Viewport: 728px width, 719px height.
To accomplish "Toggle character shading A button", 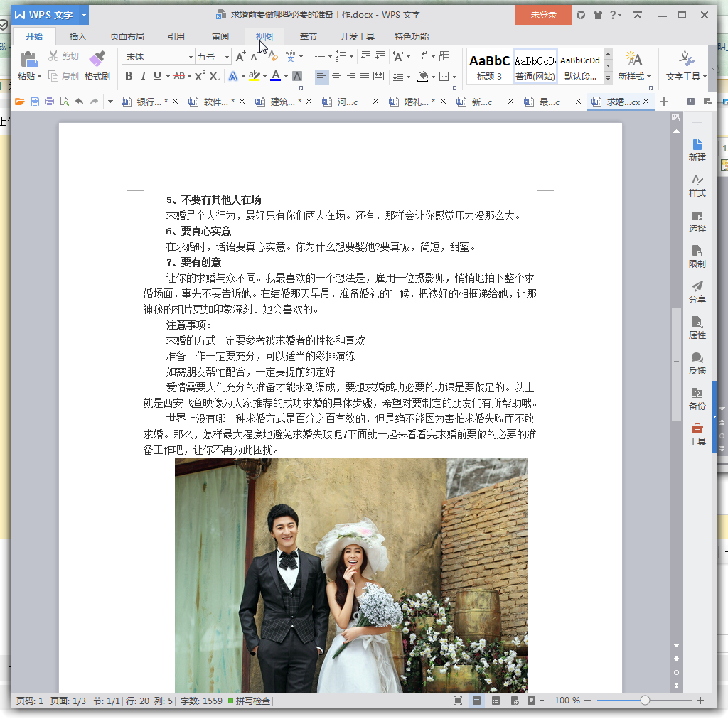I will click(297, 76).
